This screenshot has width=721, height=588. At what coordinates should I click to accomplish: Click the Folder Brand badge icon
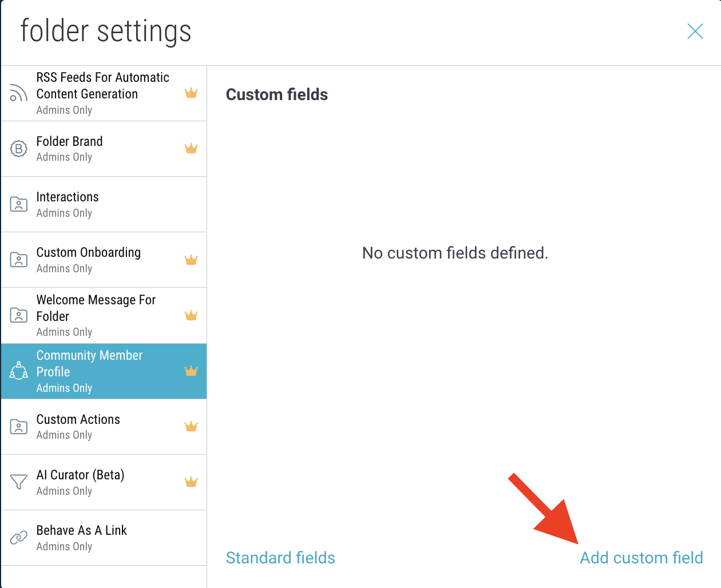[x=18, y=149]
